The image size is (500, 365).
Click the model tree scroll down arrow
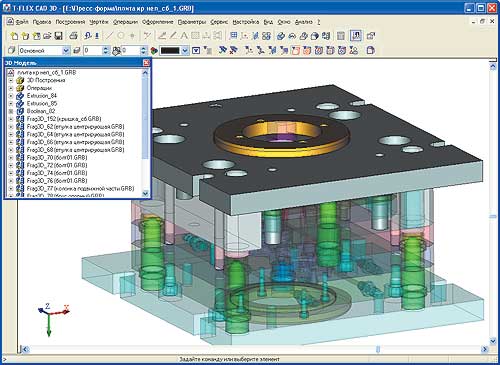[145, 193]
